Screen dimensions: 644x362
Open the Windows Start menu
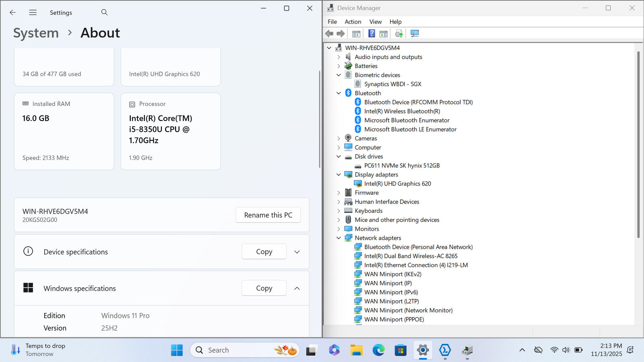[x=177, y=350]
